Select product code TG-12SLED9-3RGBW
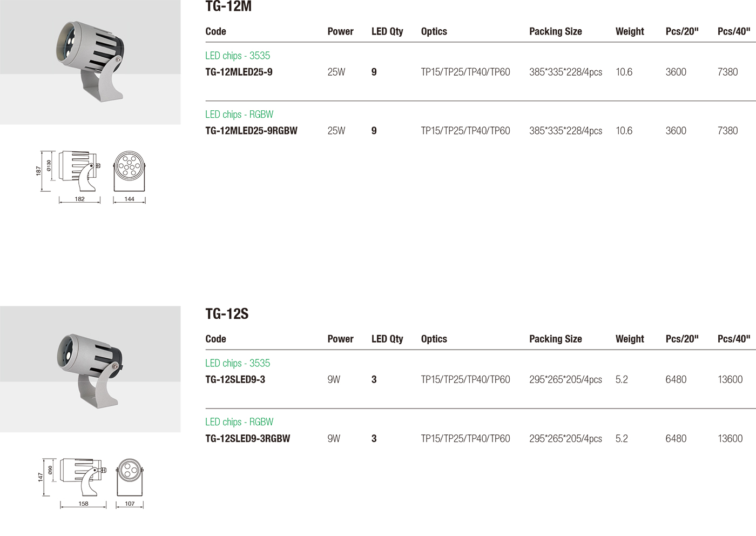 247,438
